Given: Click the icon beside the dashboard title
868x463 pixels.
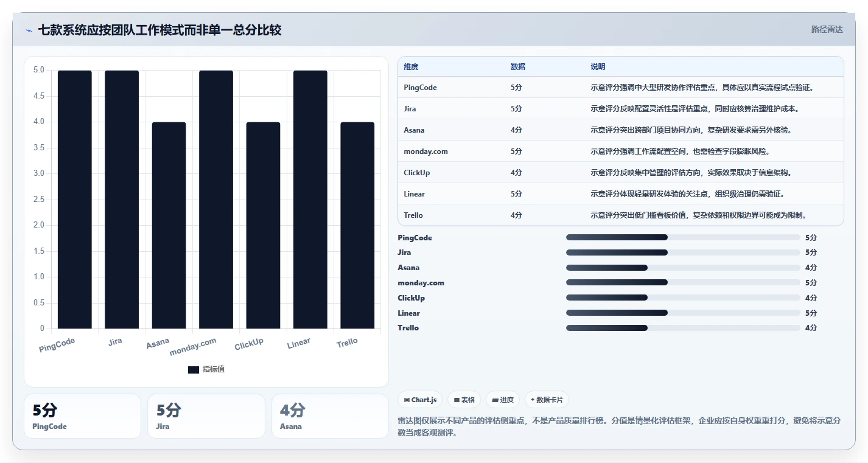Looking at the screenshot, I should (29, 30).
